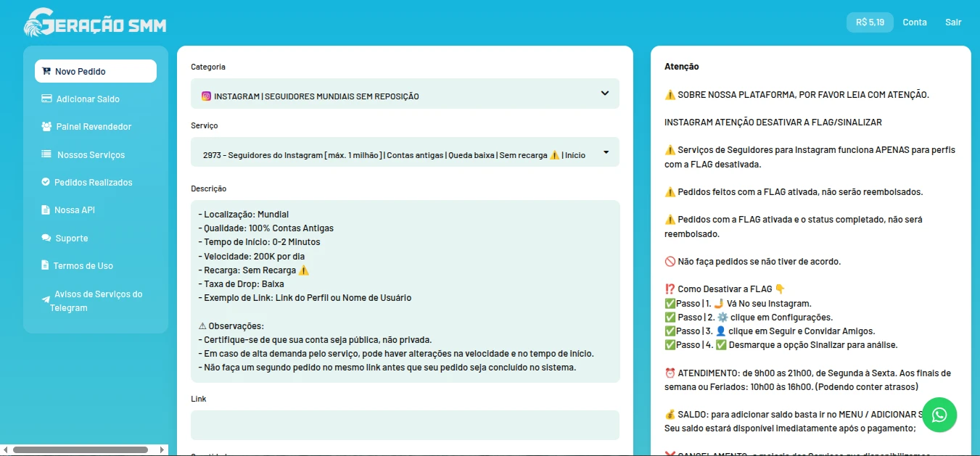Click the shopping cart icon beside Novo Pedido
The image size is (980, 456).
click(46, 71)
